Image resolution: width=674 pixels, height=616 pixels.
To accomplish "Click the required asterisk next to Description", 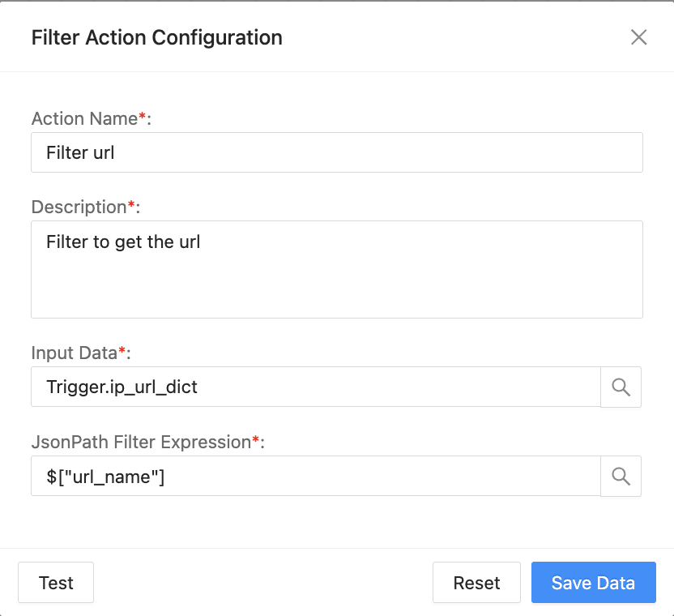I will [132, 206].
